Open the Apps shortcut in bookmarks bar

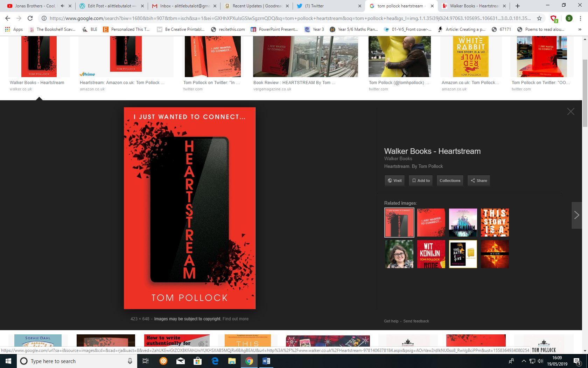pos(14,29)
